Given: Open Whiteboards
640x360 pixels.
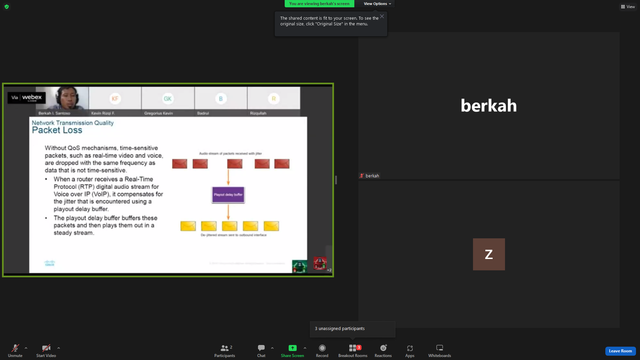Looking at the screenshot, I should click(440, 350).
